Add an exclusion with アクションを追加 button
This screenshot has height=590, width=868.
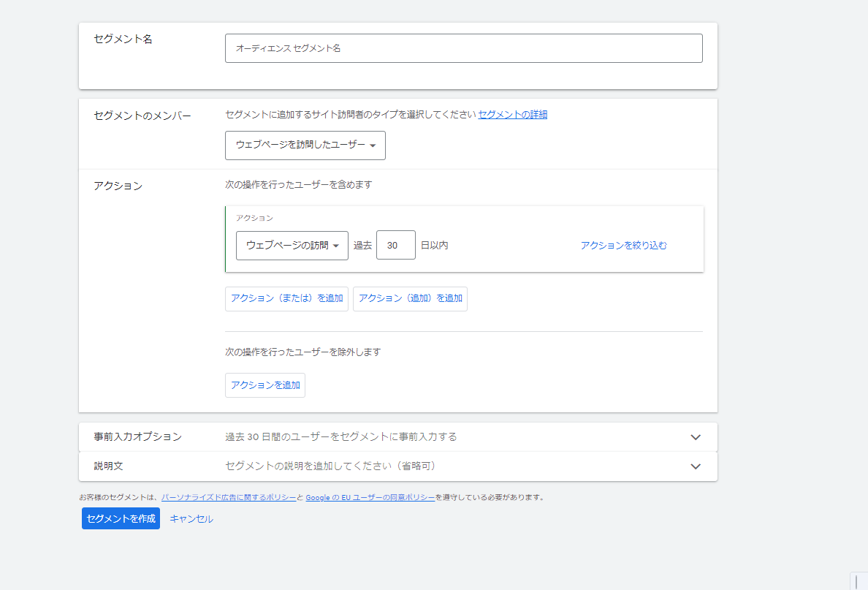(x=265, y=385)
